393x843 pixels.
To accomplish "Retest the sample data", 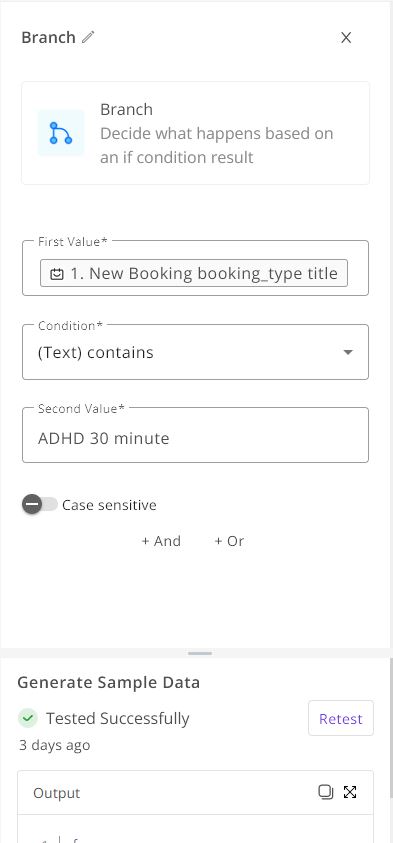I will click(341, 718).
